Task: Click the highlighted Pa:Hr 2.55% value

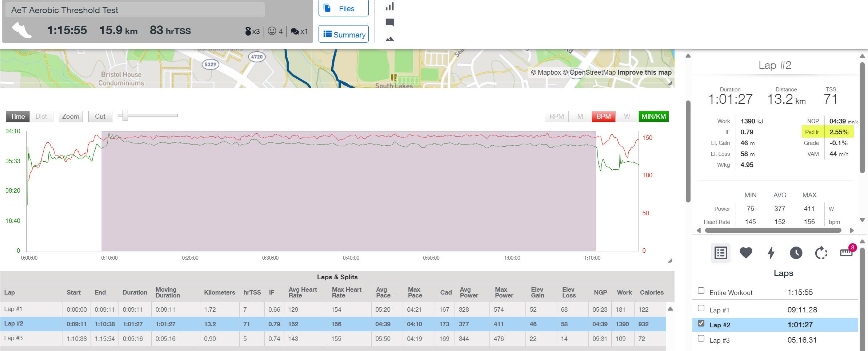Action: pos(839,132)
